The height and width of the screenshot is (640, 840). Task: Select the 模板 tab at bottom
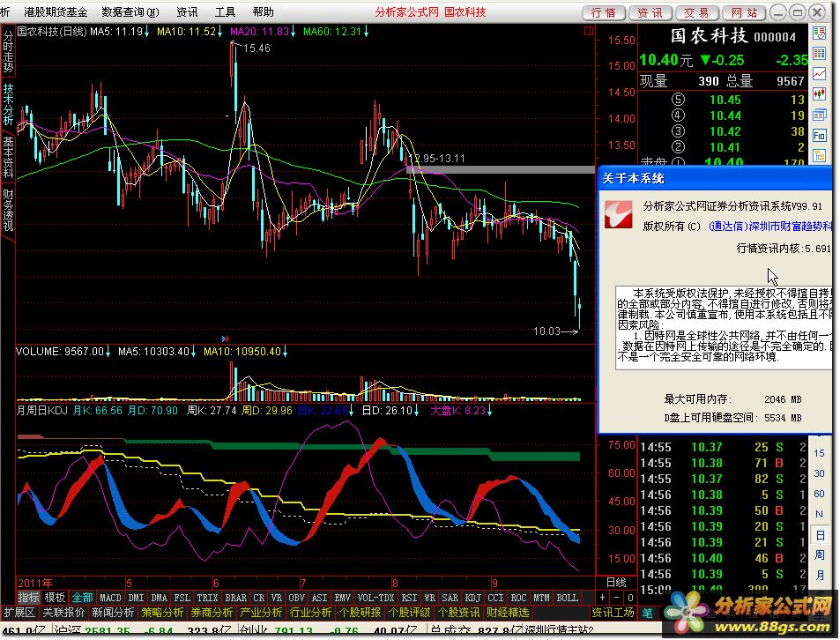[x=55, y=598]
